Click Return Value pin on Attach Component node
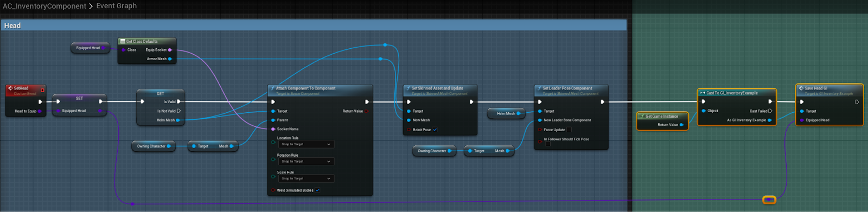The height and width of the screenshot is (212, 868). tap(367, 111)
